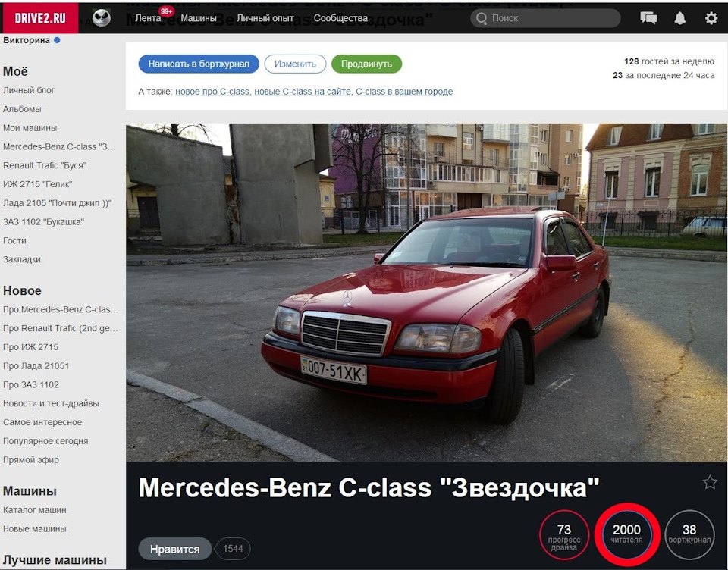Open Прямой эфир link
The width and height of the screenshot is (728, 570).
pos(30,459)
